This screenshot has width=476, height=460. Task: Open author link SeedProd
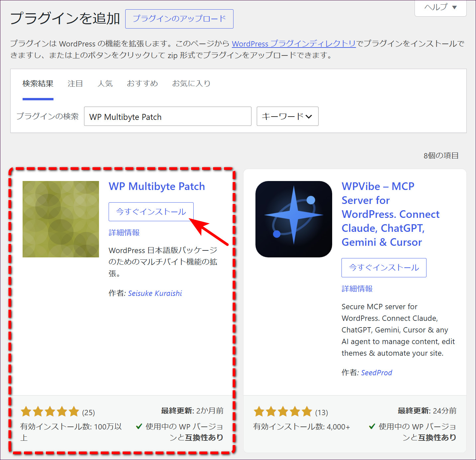pyautogui.click(x=377, y=373)
